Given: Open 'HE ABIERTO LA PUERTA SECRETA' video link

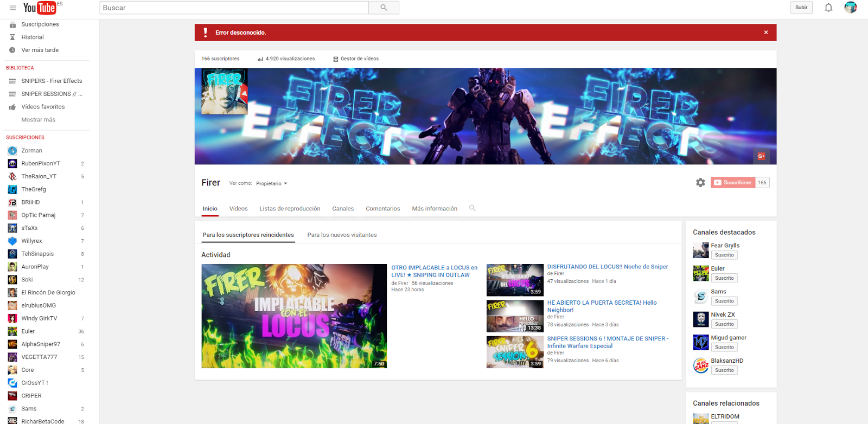Looking at the screenshot, I should tap(602, 306).
